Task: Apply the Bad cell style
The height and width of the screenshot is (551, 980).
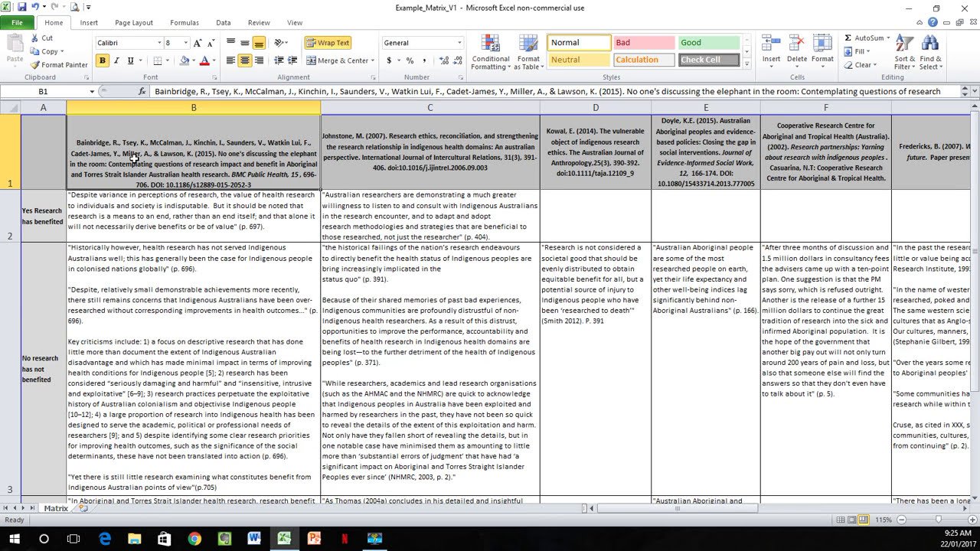Action: tap(643, 43)
